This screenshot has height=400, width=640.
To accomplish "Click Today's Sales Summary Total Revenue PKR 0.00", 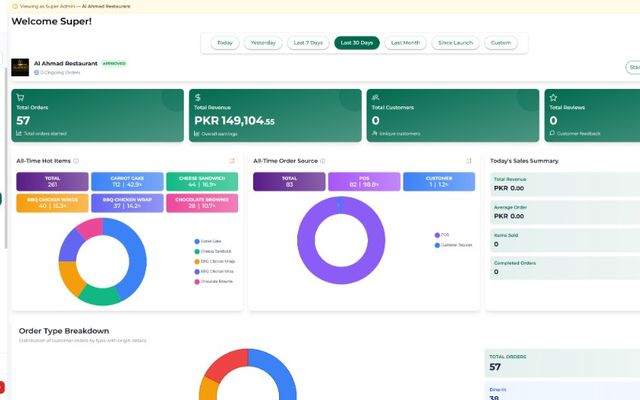I will 565,184.
